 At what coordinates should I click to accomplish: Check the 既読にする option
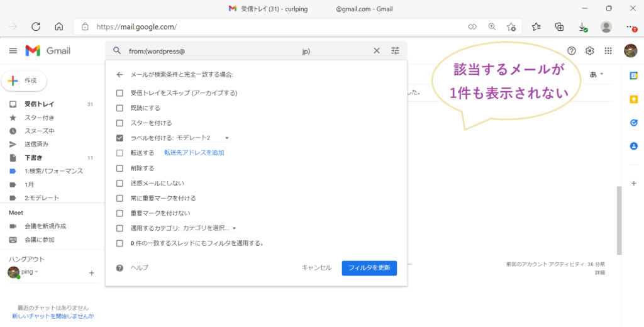(119, 108)
